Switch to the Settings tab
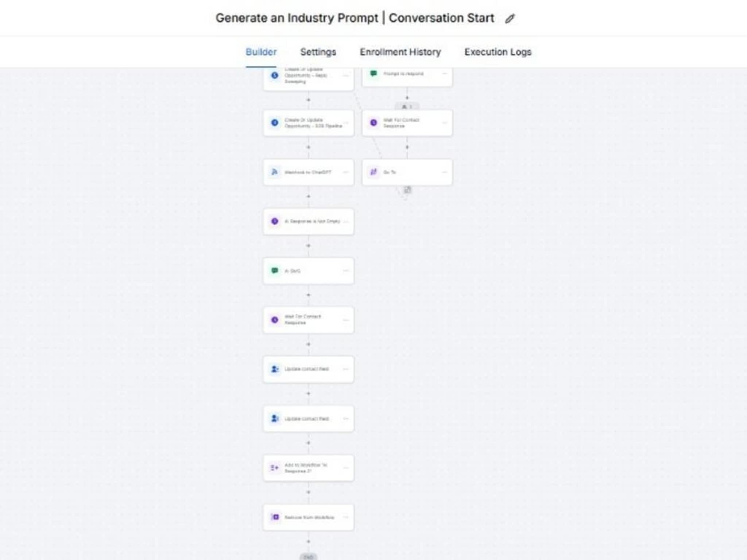Viewport: 747px width, 560px height. [x=318, y=52]
